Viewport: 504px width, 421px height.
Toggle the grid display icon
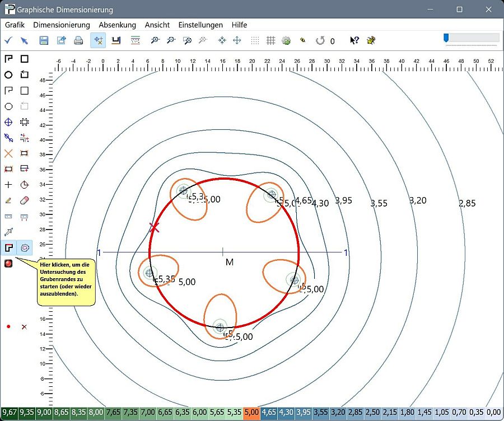tap(270, 40)
